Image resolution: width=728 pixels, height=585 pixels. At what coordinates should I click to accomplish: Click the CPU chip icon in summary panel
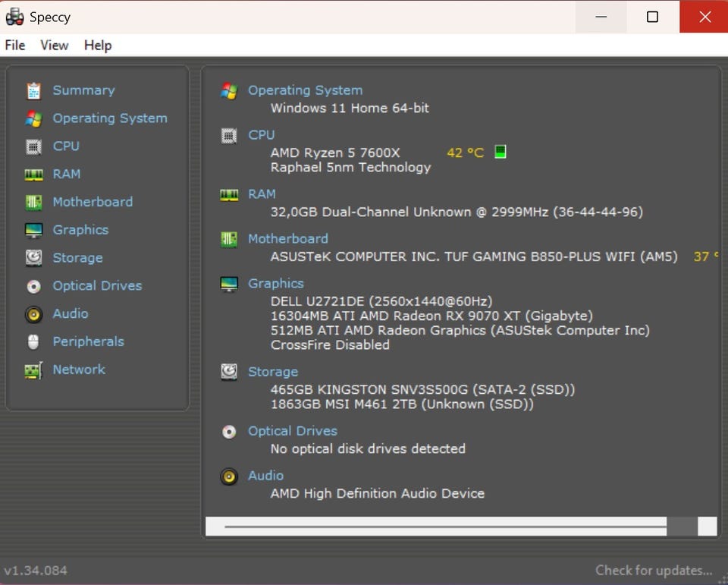(x=229, y=136)
